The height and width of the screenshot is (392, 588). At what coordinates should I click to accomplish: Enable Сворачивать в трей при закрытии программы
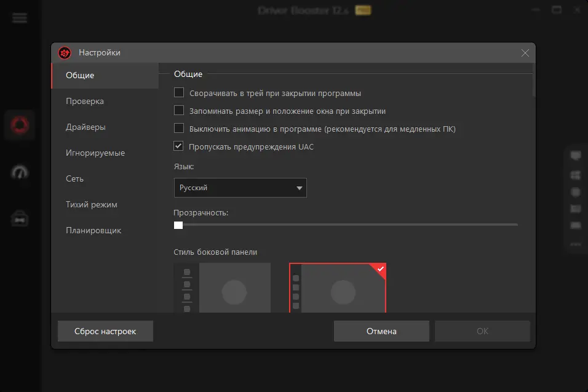click(x=179, y=93)
